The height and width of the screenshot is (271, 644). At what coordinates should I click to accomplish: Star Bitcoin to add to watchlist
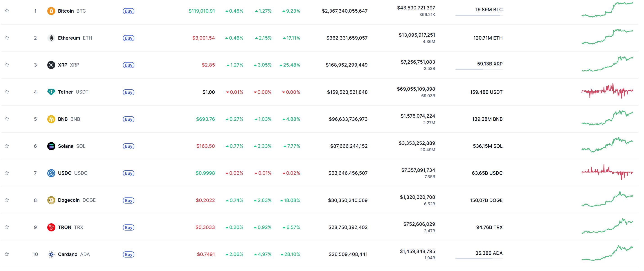pos(7,11)
